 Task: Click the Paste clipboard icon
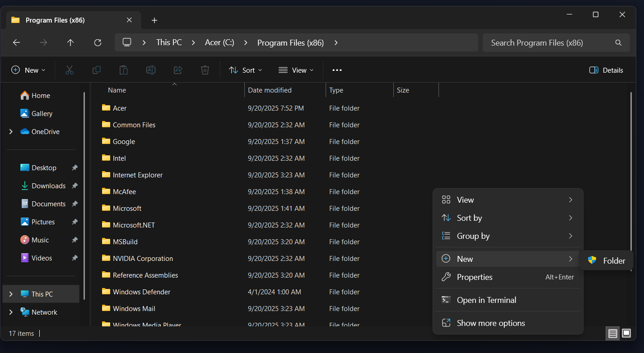pyautogui.click(x=123, y=70)
